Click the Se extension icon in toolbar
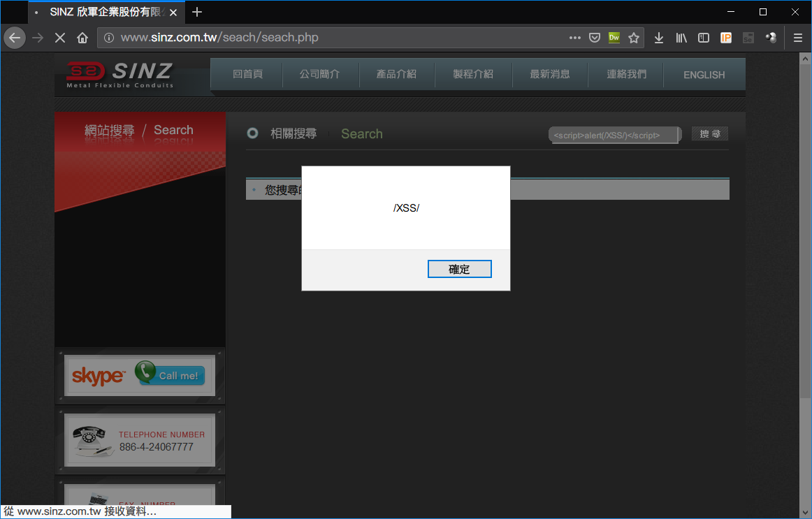The width and height of the screenshot is (812, 519). tap(748, 38)
